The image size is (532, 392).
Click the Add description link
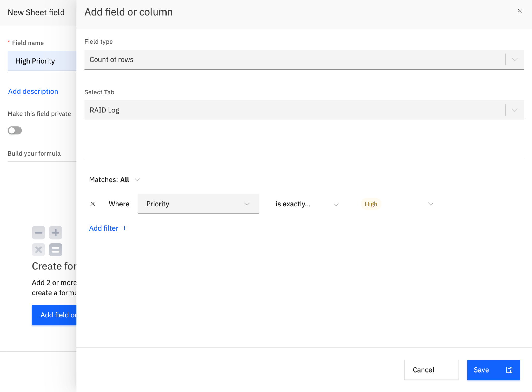point(33,91)
